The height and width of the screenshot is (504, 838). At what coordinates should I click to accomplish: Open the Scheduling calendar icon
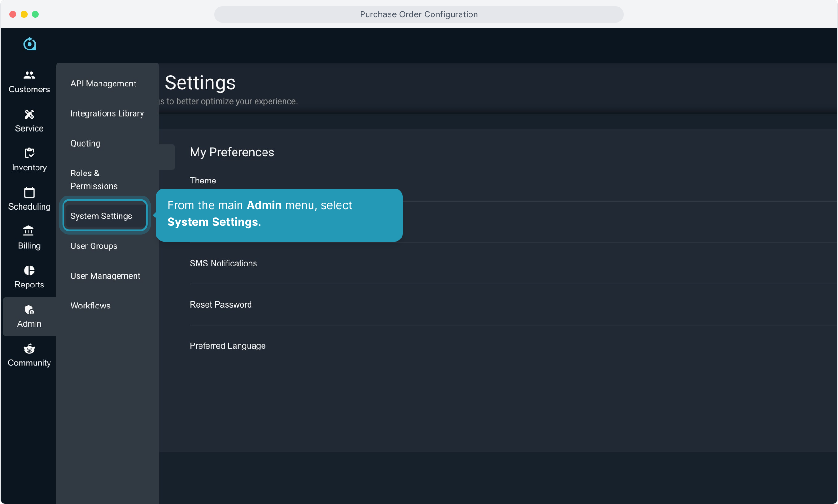[29, 192]
